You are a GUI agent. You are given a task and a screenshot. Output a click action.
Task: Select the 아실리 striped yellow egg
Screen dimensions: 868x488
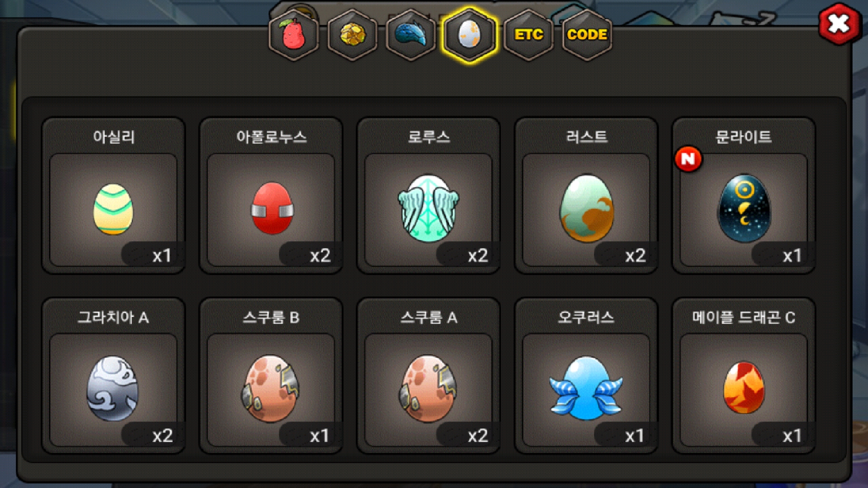113,210
